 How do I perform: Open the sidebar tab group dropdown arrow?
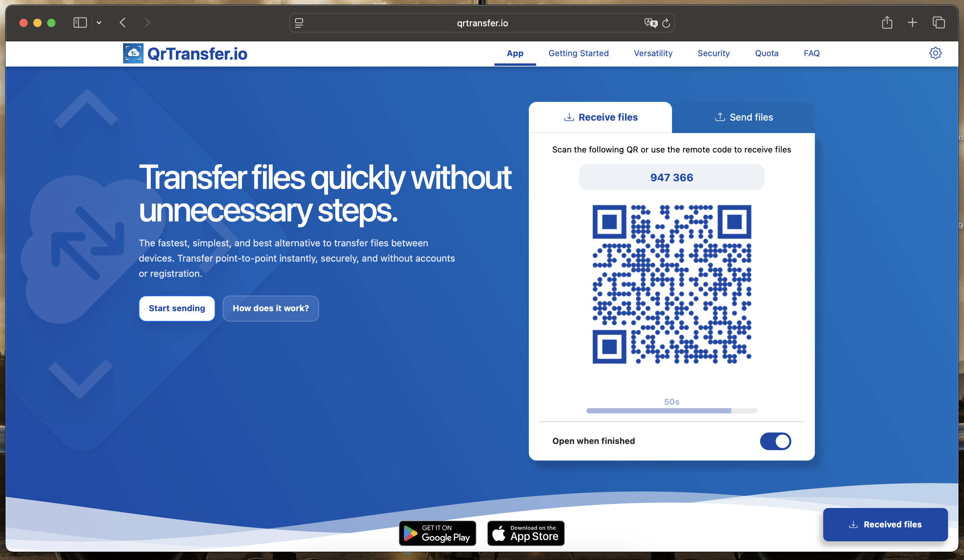point(99,23)
